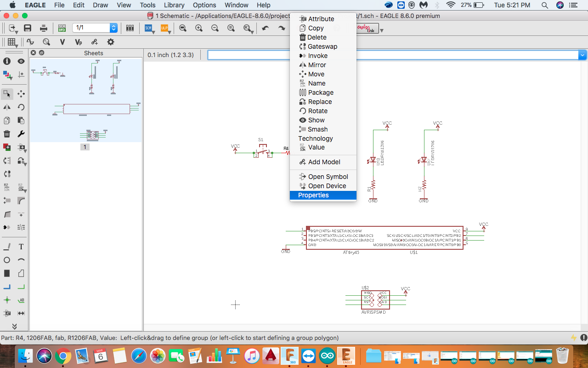Screen dimensions: 588x368
Task: Undock the Sheets panel float button
Action: coord(41,53)
